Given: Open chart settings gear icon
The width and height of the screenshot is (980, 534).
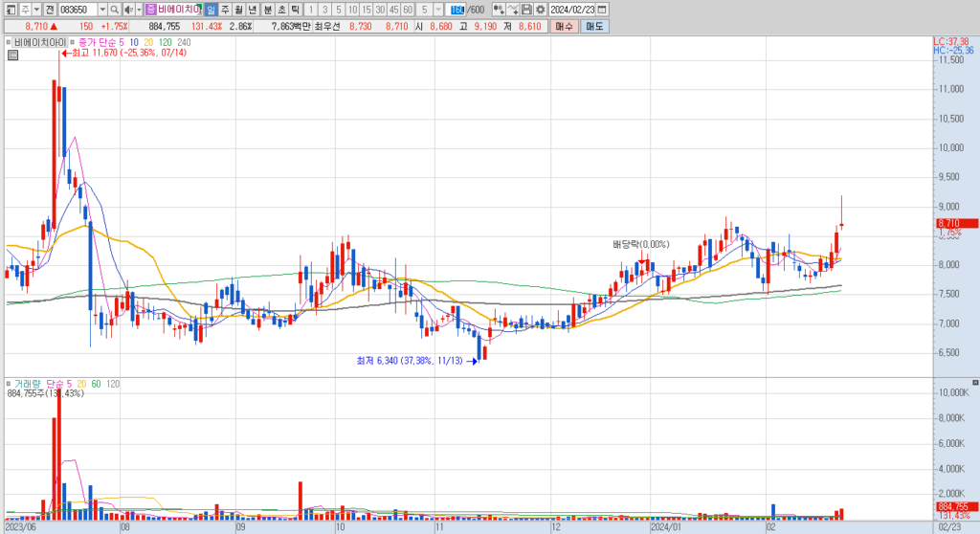Looking at the screenshot, I should [x=540, y=10].
